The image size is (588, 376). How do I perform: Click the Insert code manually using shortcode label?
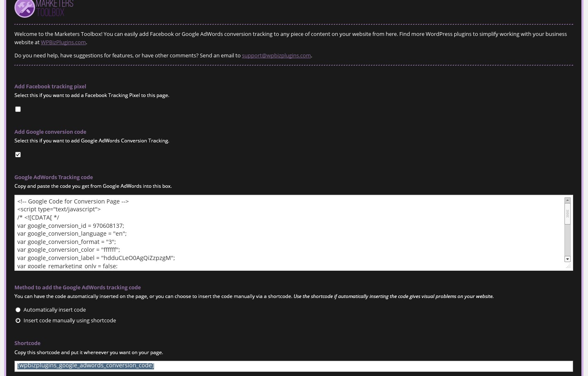(x=70, y=320)
